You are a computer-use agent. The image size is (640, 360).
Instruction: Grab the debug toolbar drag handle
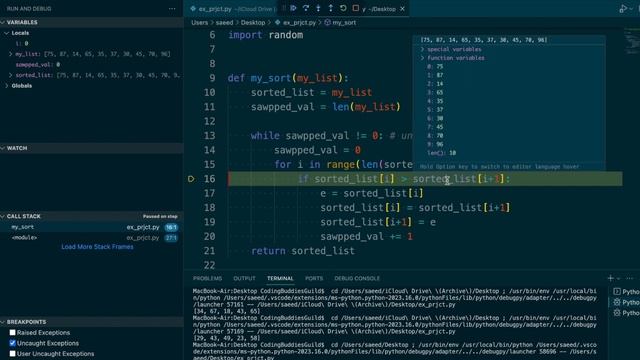[284, 8]
